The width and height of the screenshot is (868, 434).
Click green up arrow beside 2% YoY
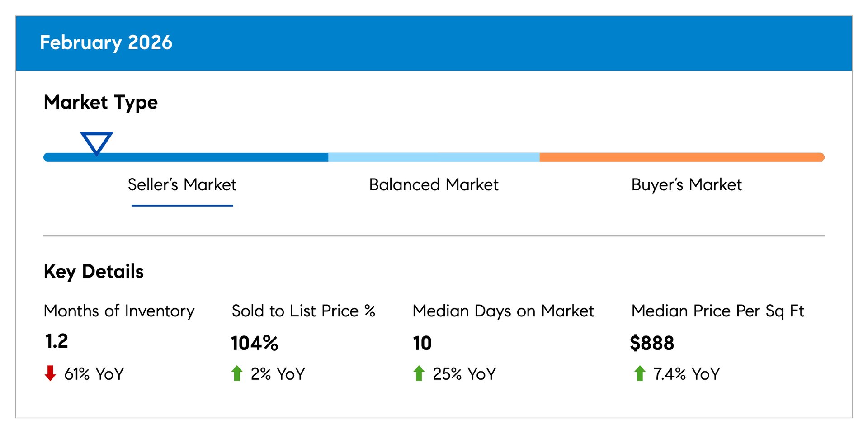237,373
